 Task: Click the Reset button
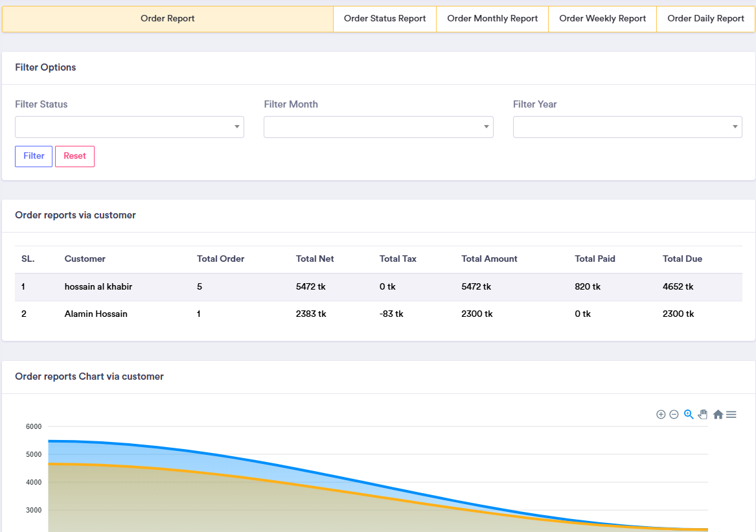[x=74, y=156]
